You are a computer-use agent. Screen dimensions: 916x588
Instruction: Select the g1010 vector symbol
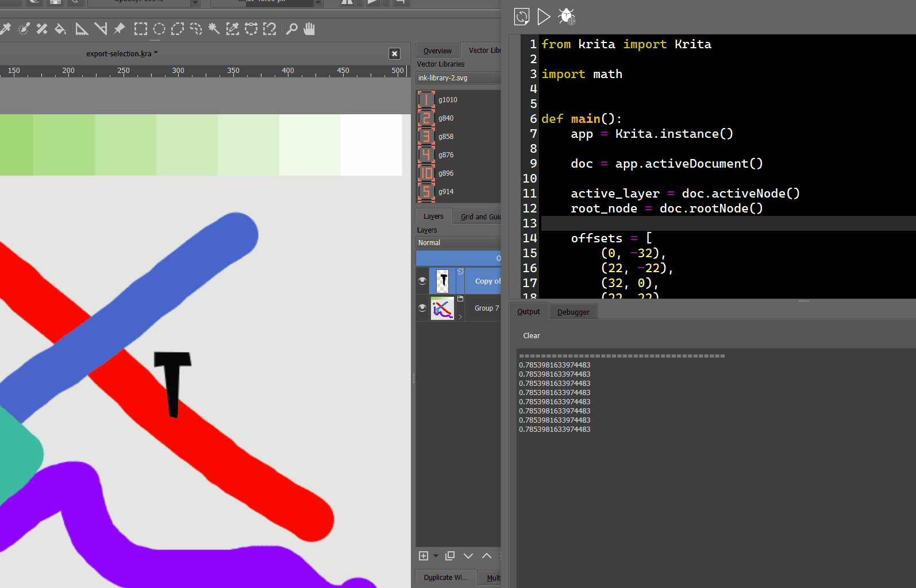[426, 100]
